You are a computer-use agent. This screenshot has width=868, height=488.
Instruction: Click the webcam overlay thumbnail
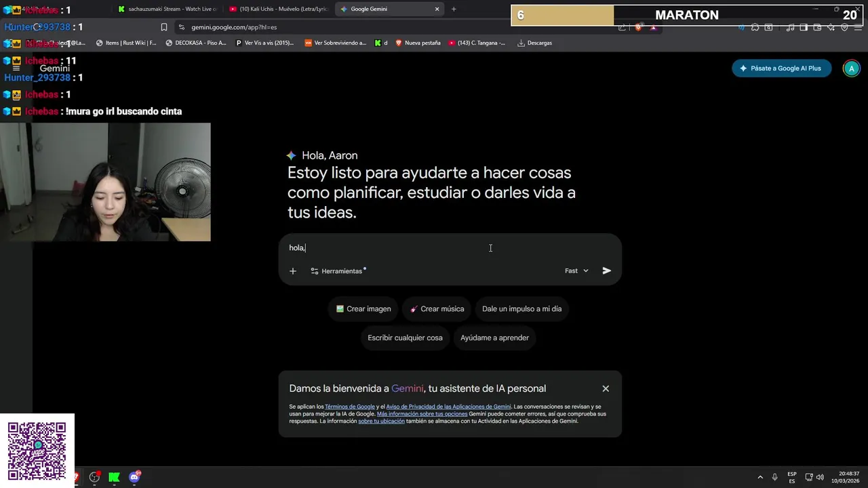click(105, 182)
